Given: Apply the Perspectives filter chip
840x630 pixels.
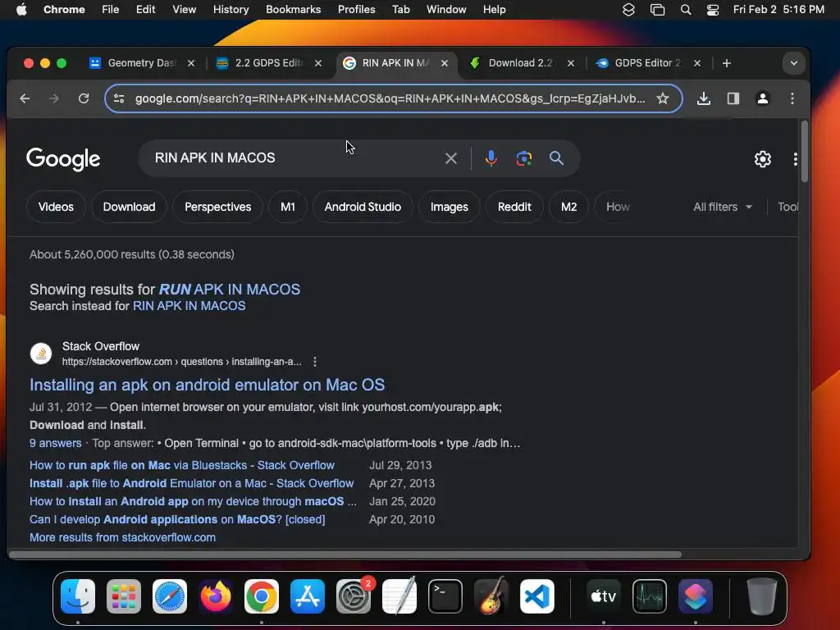Looking at the screenshot, I should (x=217, y=207).
